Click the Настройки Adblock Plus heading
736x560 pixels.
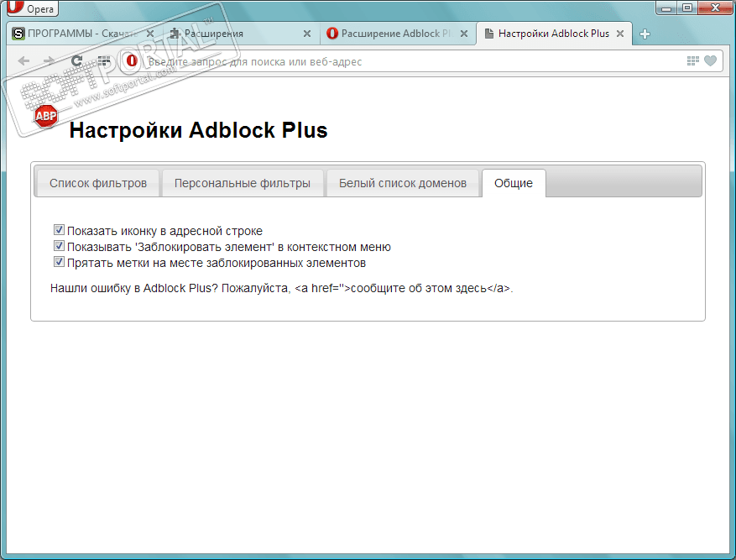(x=198, y=130)
